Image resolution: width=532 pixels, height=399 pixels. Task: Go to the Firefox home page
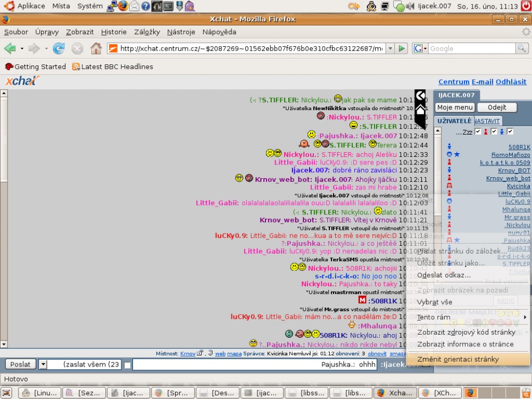pos(96,48)
